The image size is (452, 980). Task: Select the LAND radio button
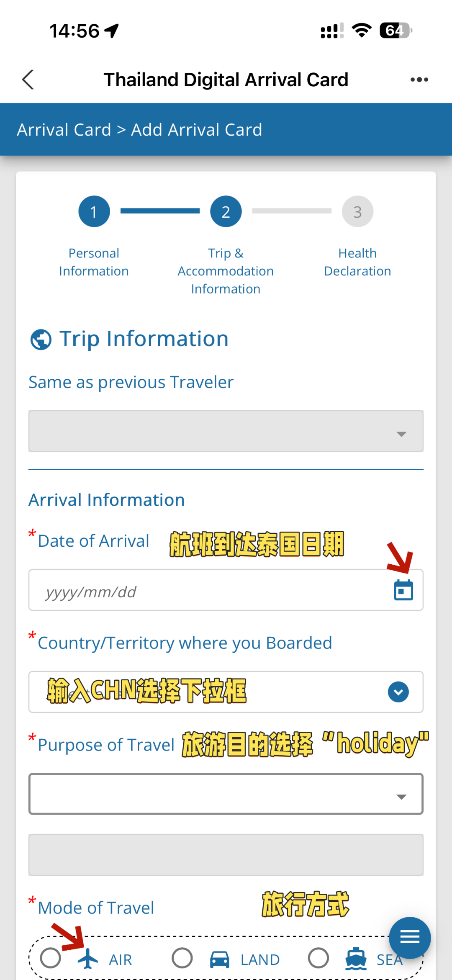(x=182, y=958)
